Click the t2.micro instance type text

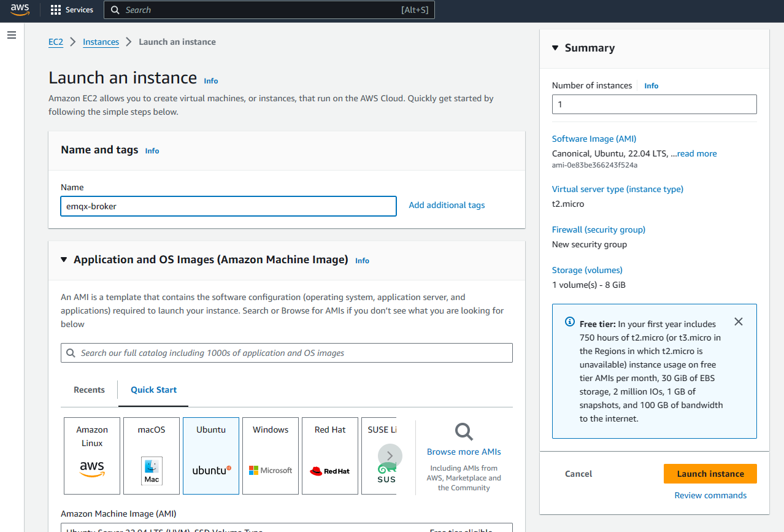[568, 204]
